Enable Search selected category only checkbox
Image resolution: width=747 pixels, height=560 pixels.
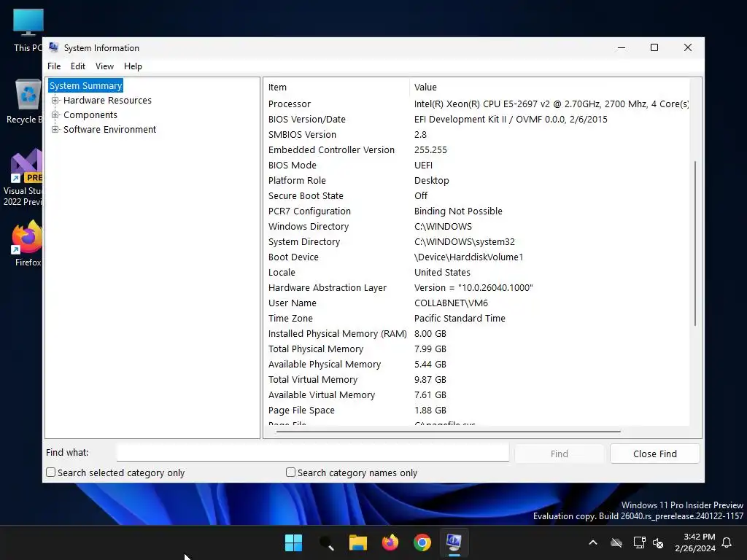50,472
